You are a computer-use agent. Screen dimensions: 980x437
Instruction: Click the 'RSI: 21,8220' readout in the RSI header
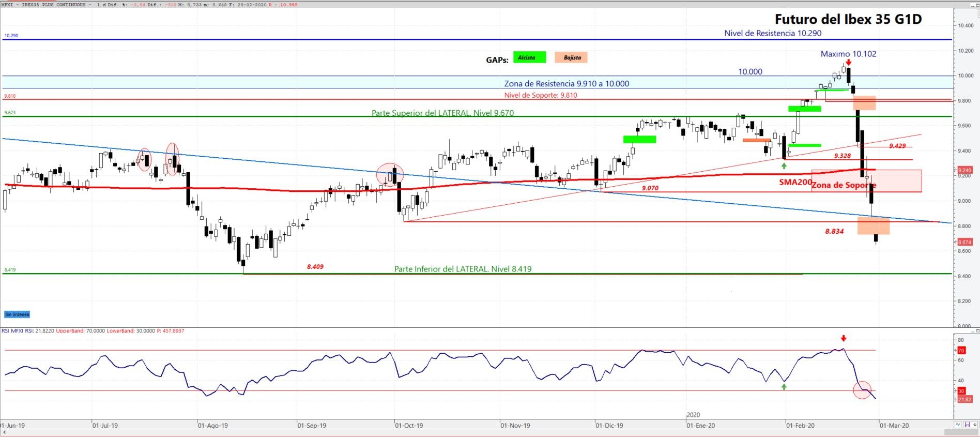(39, 331)
